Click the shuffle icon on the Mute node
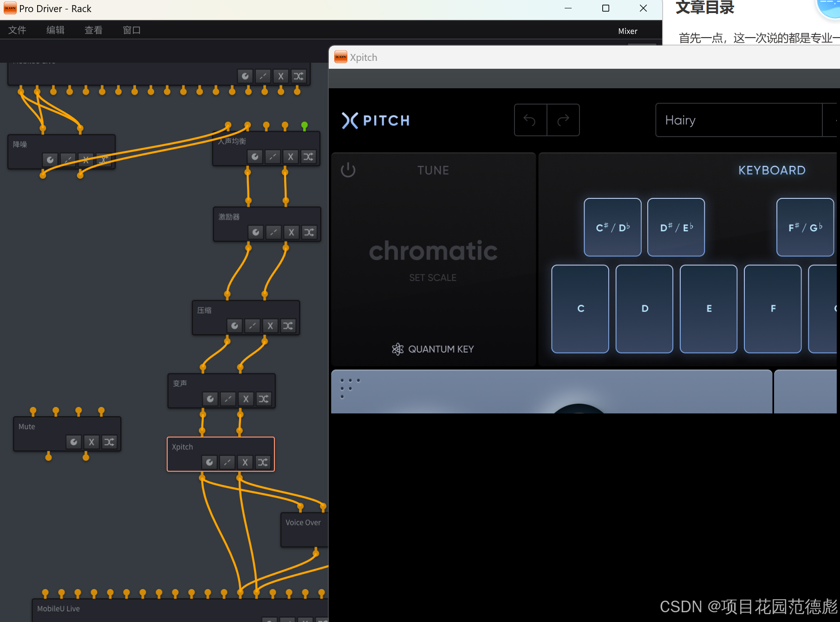Viewport: 840px width, 622px height. [x=109, y=442]
